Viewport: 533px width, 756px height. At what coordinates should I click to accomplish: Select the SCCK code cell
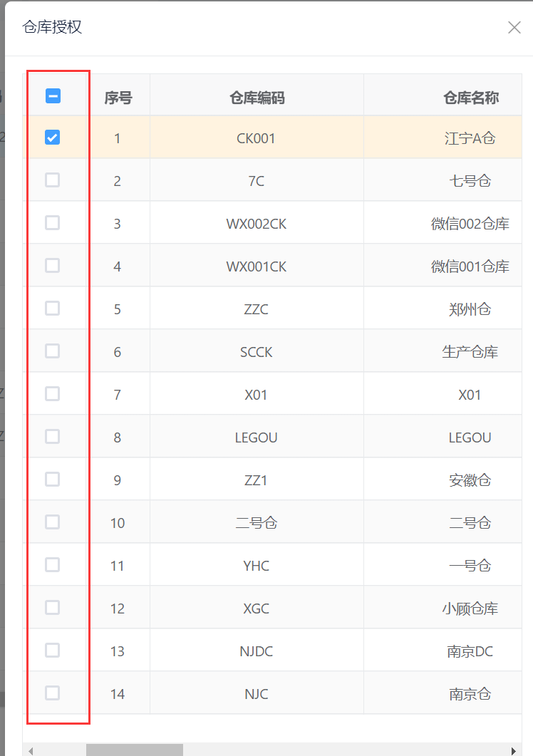256,352
